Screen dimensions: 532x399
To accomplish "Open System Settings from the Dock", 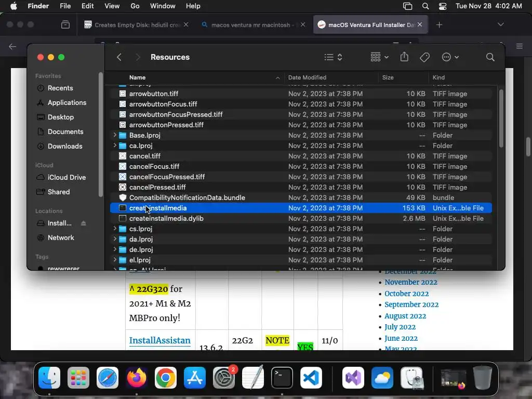I will [224, 378].
